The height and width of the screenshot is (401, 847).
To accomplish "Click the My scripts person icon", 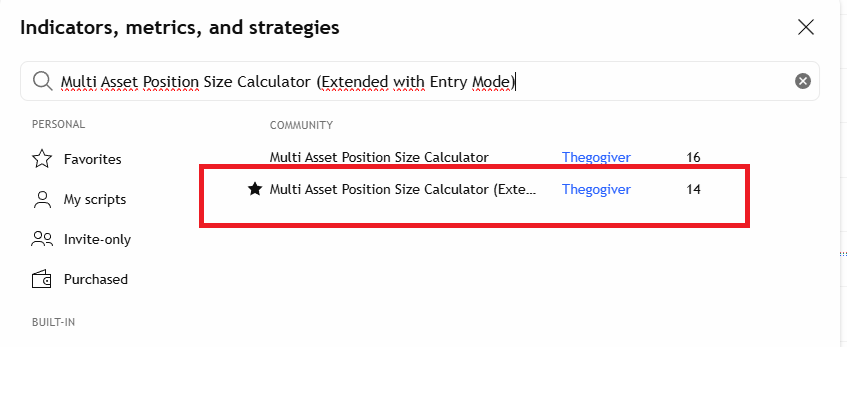I will tap(42, 199).
